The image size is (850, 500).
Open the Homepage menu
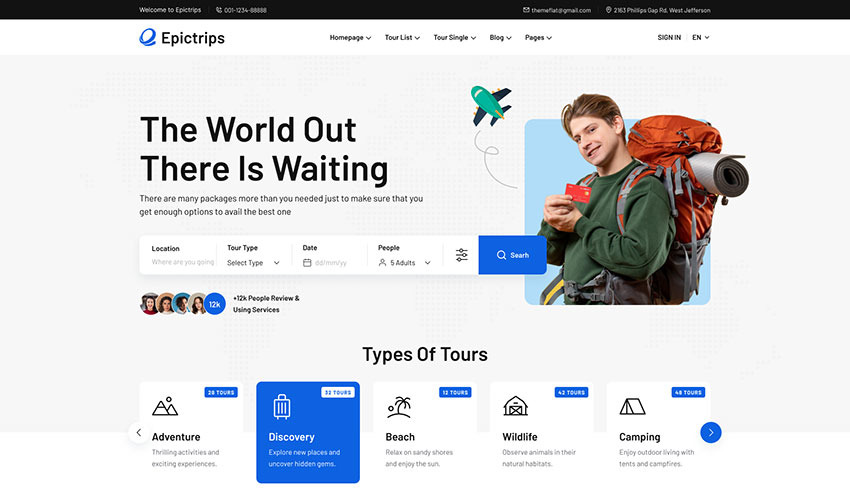click(x=350, y=38)
